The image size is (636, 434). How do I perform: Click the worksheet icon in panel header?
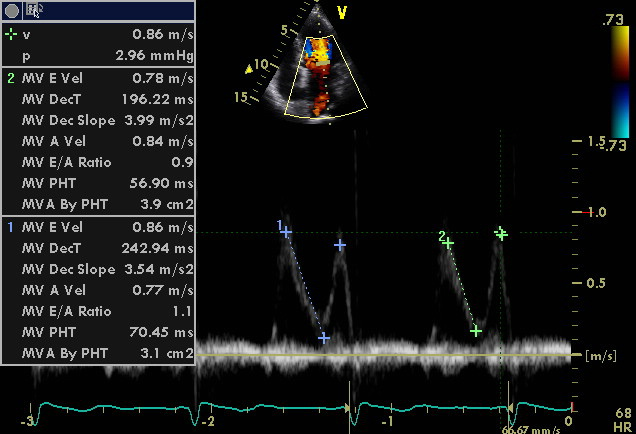tap(33, 10)
